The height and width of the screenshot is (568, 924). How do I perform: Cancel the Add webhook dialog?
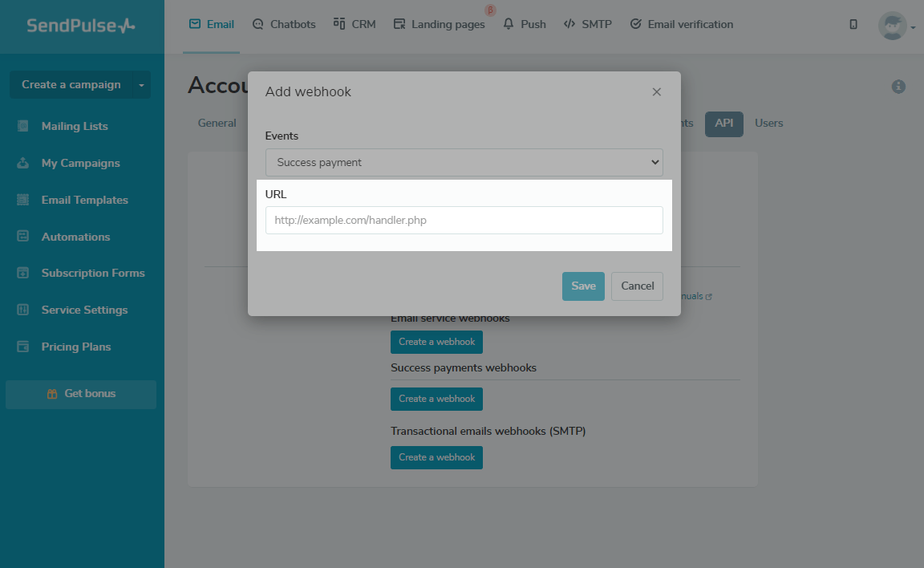point(637,286)
